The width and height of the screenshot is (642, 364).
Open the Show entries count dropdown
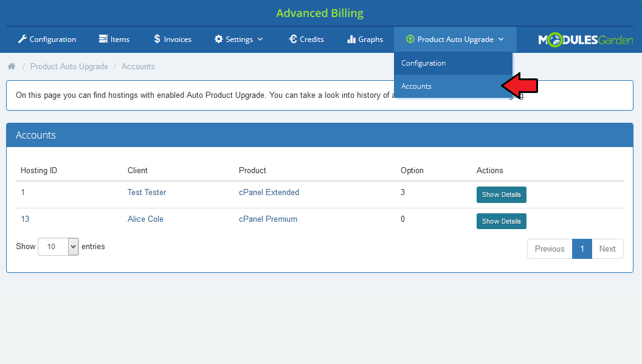click(x=58, y=247)
